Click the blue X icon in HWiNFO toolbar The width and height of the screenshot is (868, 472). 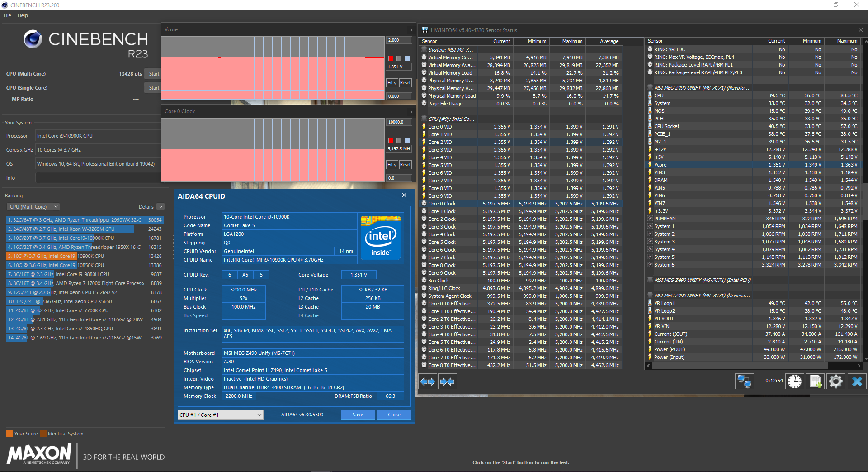coord(857,381)
